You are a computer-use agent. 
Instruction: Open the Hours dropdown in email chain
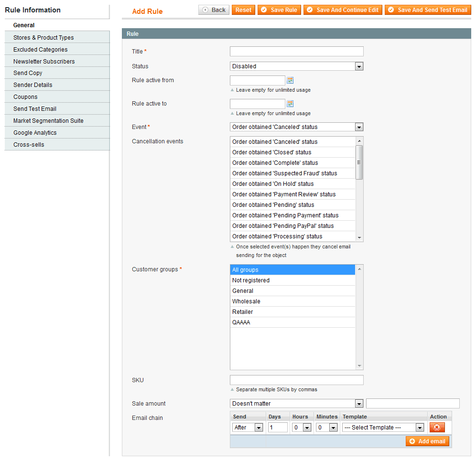coord(302,427)
